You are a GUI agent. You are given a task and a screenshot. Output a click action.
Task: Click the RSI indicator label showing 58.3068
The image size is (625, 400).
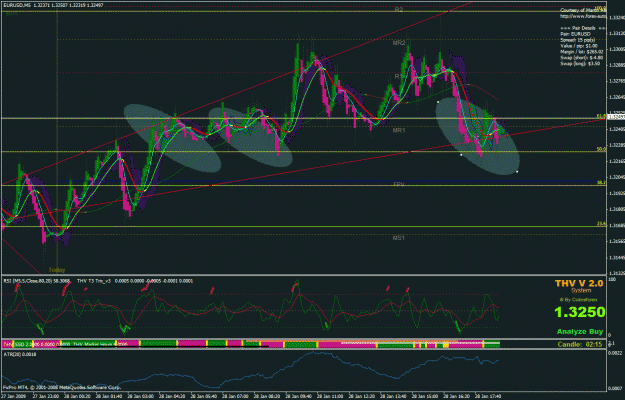37,281
